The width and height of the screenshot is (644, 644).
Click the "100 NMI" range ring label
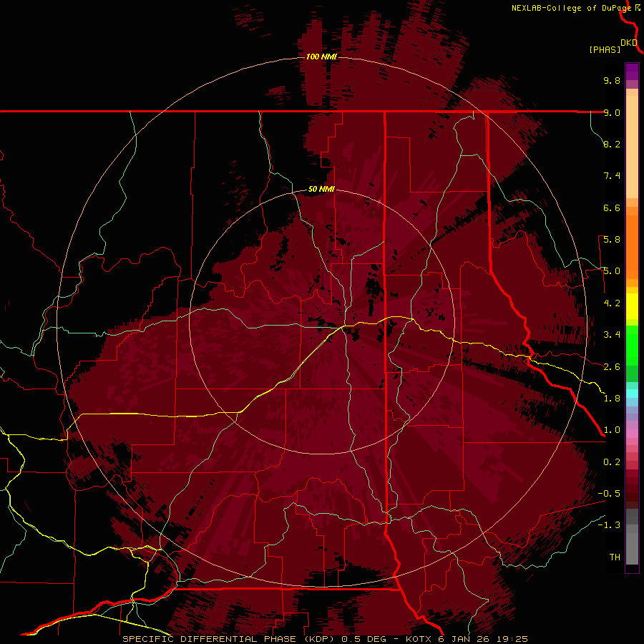[321, 57]
